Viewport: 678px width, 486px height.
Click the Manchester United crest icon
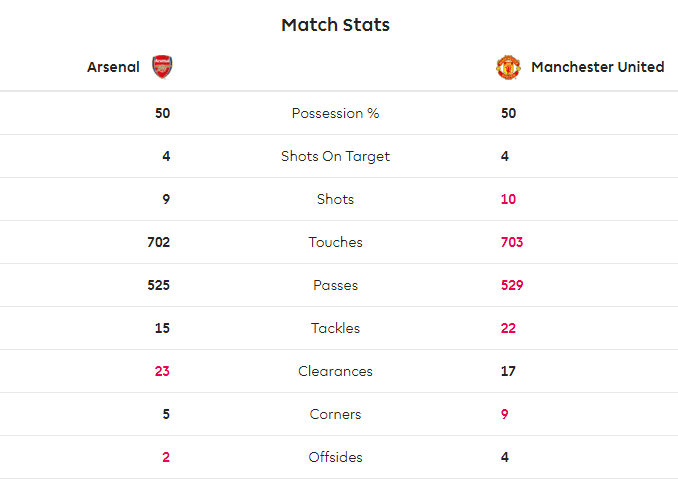509,67
